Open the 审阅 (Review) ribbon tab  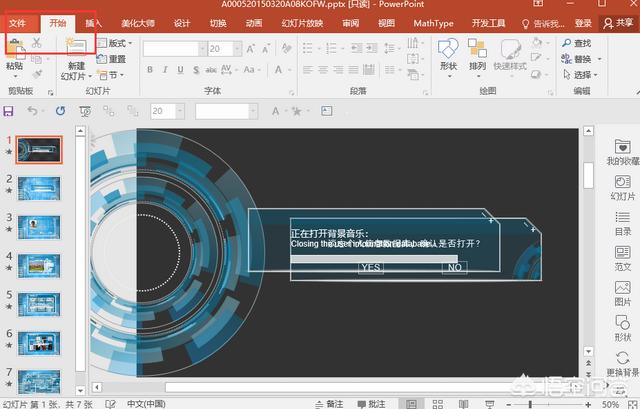[x=351, y=23]
